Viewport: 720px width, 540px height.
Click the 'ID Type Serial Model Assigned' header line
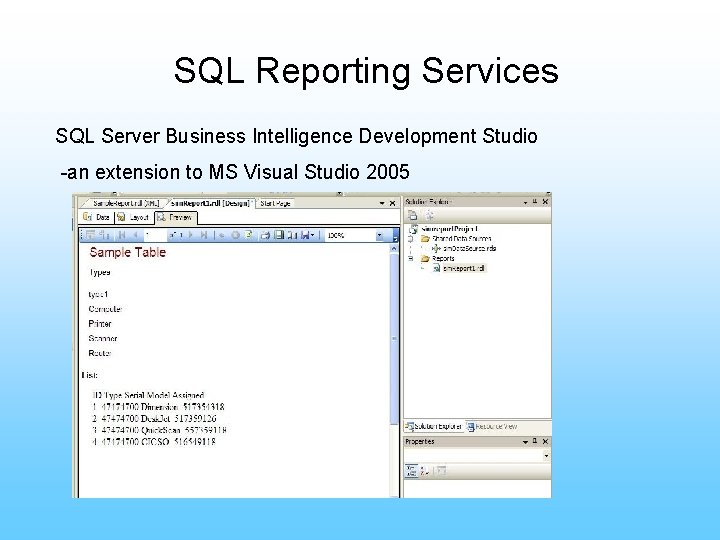pyautogui.click(x=148, y=395)
